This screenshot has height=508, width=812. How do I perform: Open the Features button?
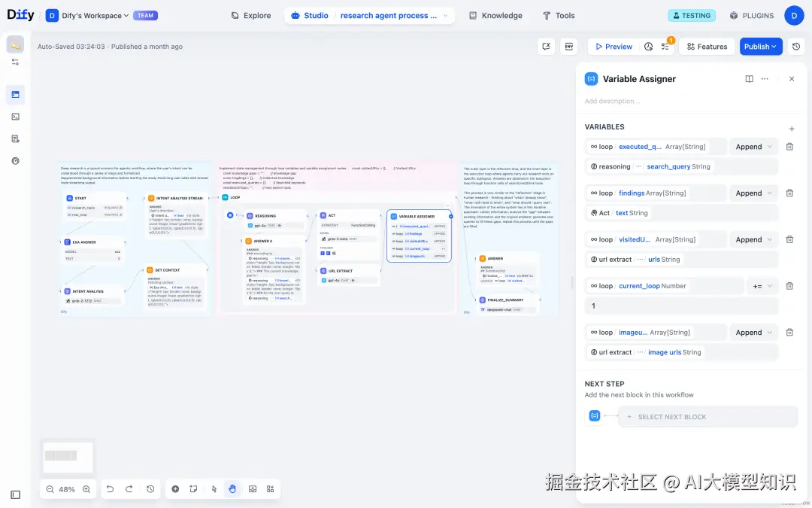pos(707,47)
